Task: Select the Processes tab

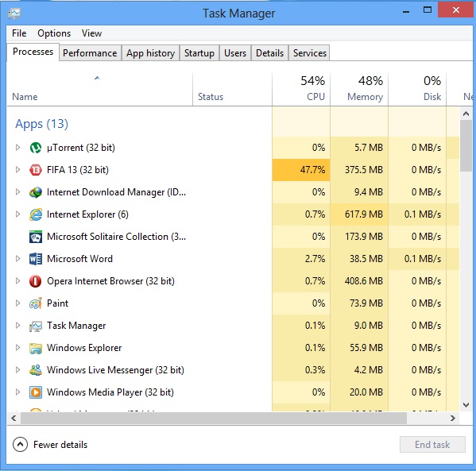Action: [x=33, y=52]
